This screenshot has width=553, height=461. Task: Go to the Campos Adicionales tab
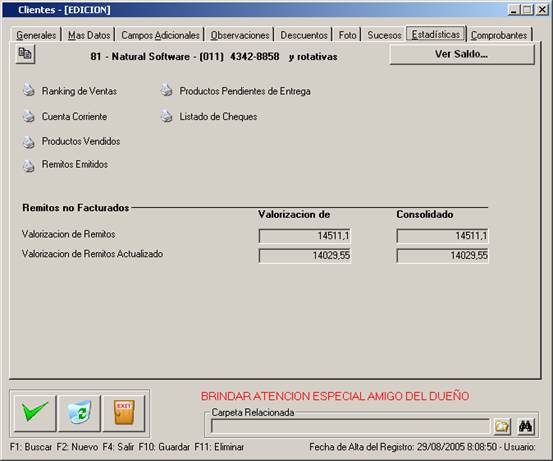click(x=160, y=35)
